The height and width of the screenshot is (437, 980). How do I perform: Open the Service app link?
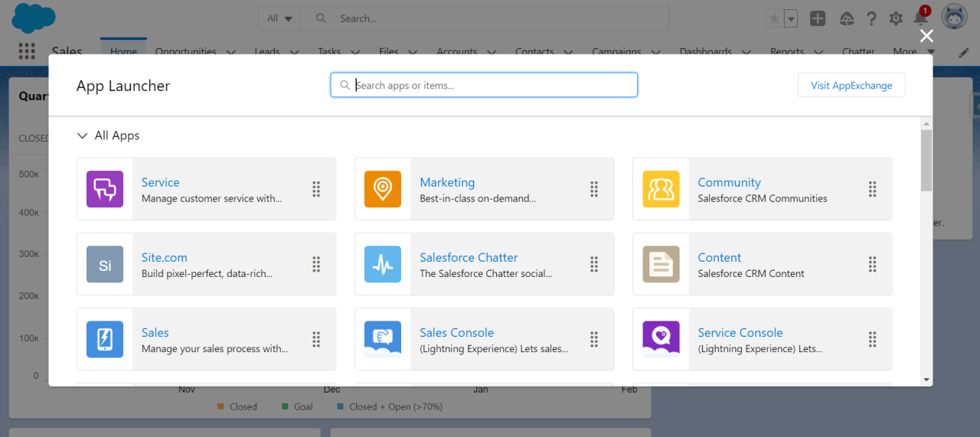[x=161, y=182]
